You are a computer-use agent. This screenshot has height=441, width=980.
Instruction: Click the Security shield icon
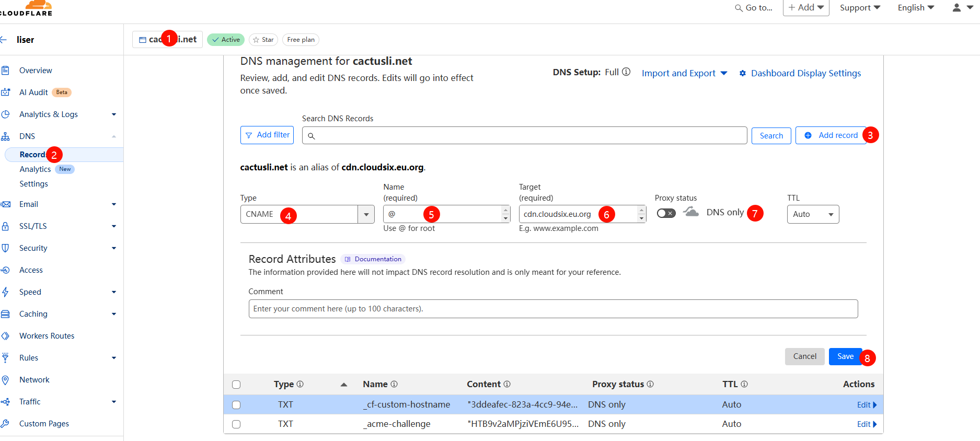pyautogui.click(x=5, y=248)
